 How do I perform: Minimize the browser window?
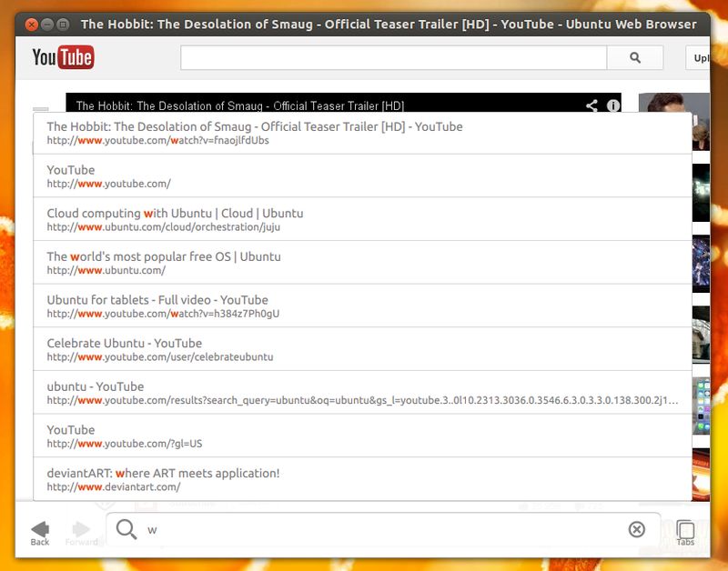47,25
